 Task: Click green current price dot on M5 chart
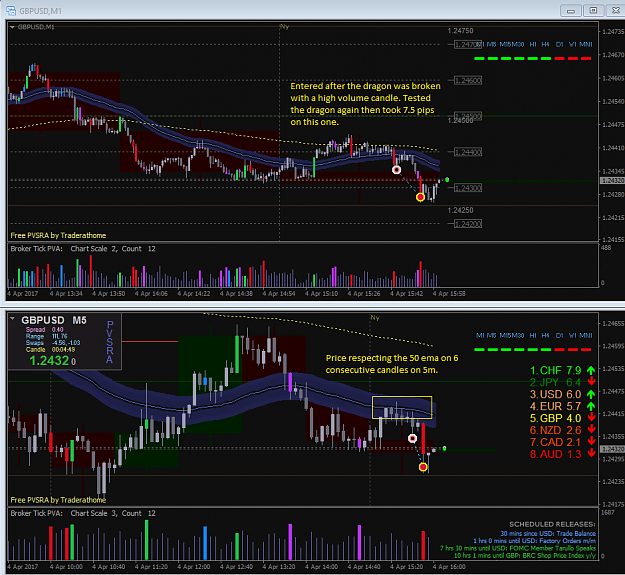(x=444, y=448)
